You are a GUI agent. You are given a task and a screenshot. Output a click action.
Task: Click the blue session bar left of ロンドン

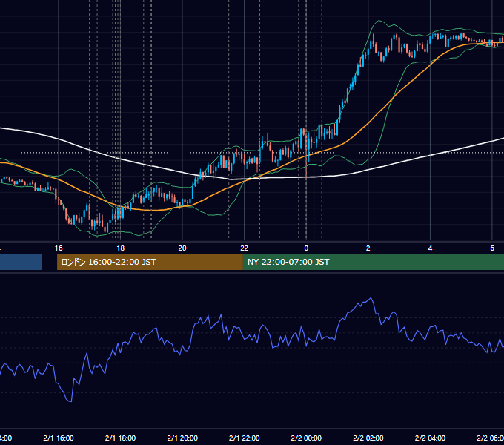click(x=21, y=262)
